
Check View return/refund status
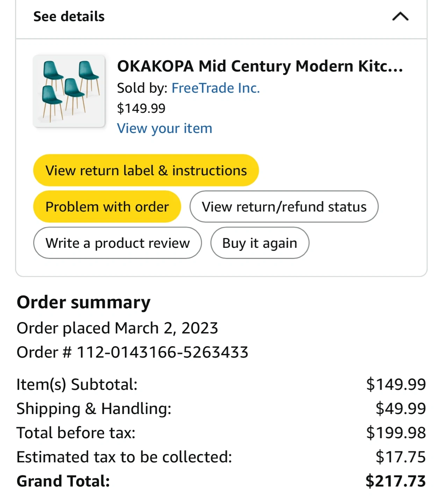pos(284,207)
